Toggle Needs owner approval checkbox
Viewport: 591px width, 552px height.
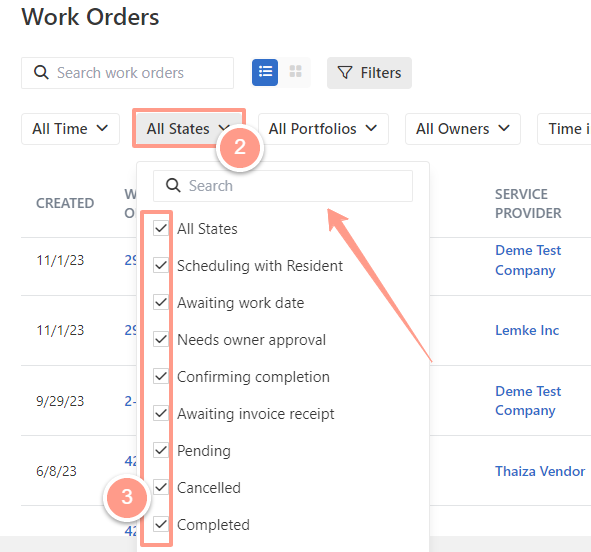tap(161, 339)
